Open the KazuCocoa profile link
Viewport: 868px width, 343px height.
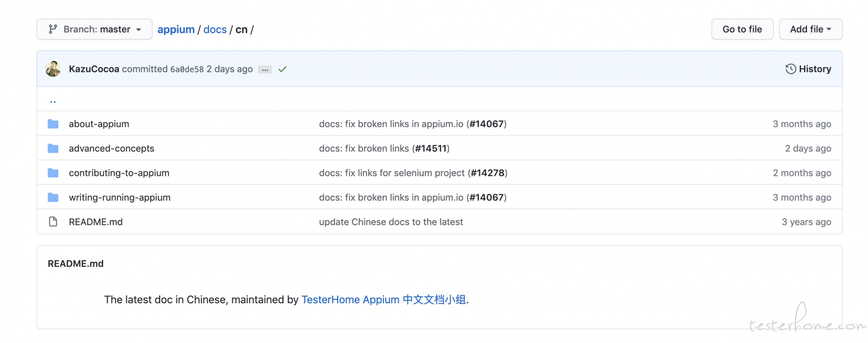pos(94,69)
